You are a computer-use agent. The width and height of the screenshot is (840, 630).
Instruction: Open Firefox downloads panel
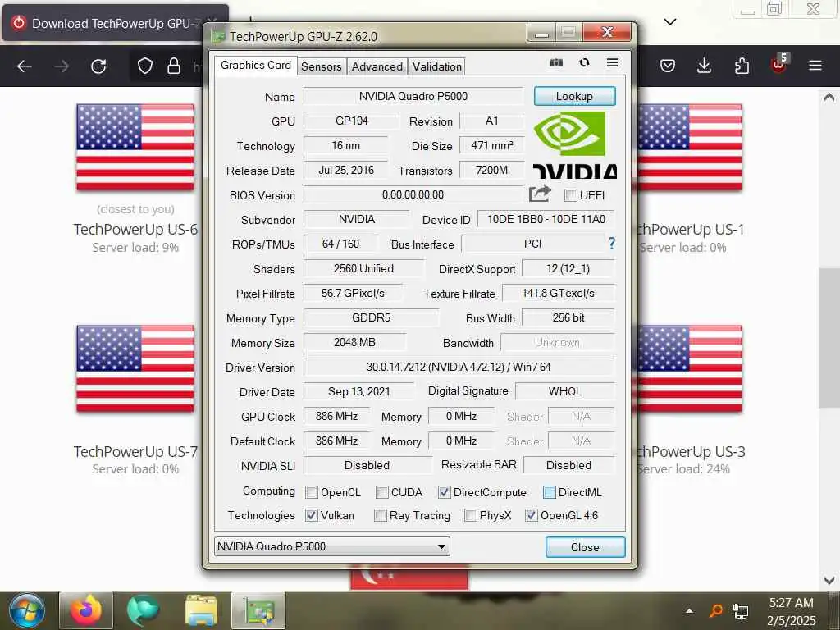tap(705, 66)
